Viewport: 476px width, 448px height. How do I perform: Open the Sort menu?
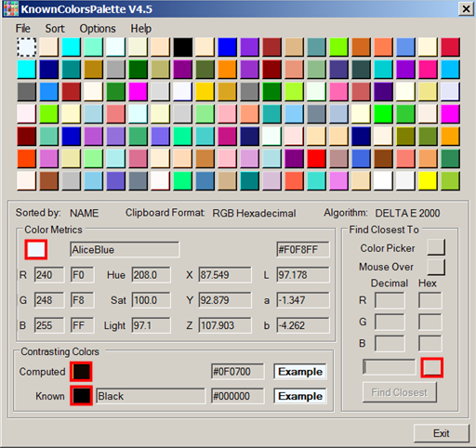(x=55, y=29)
